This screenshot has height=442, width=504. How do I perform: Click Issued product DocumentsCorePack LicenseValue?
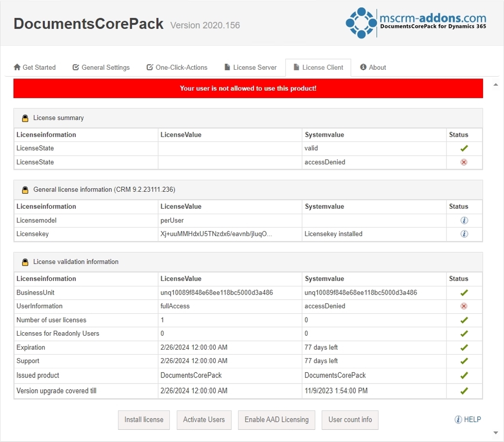tap(191, 375)
